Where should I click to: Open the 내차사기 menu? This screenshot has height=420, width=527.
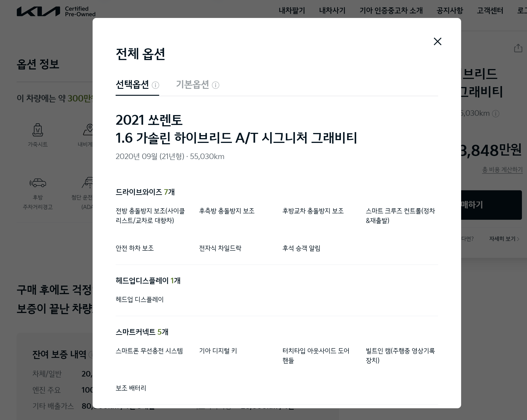point(332,11)
